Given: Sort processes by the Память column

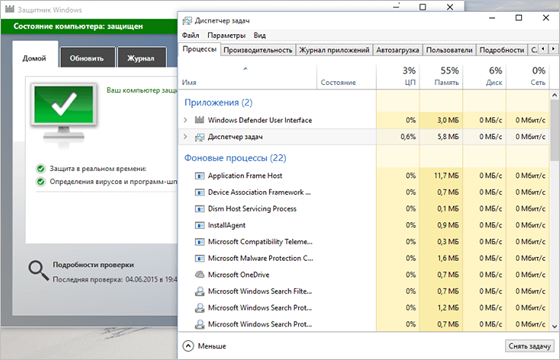Looking at the screenshot, I should click(441, 76).
